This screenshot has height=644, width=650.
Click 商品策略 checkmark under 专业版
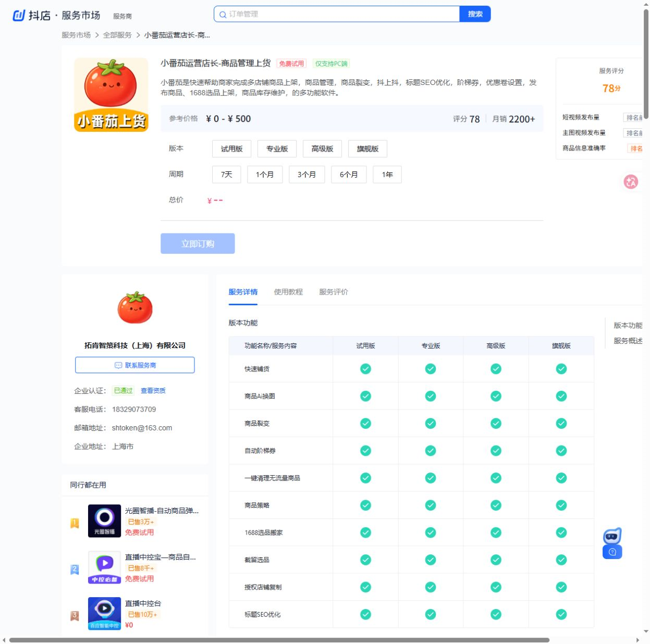tap(431, 505)
